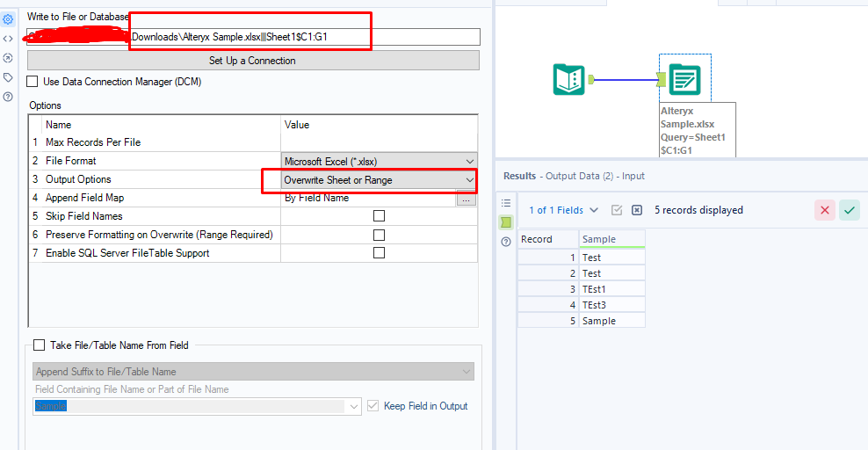Show the Results messages list icon

point(506,203)
